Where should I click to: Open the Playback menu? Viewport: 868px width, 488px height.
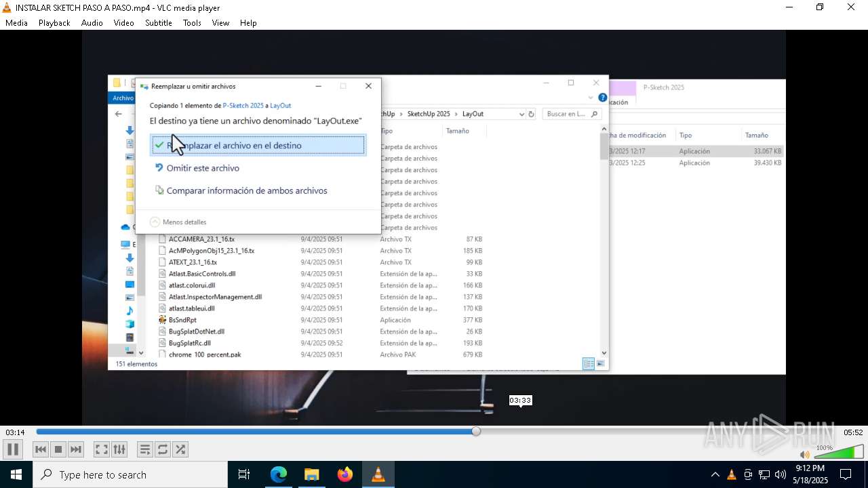[54, 22]
